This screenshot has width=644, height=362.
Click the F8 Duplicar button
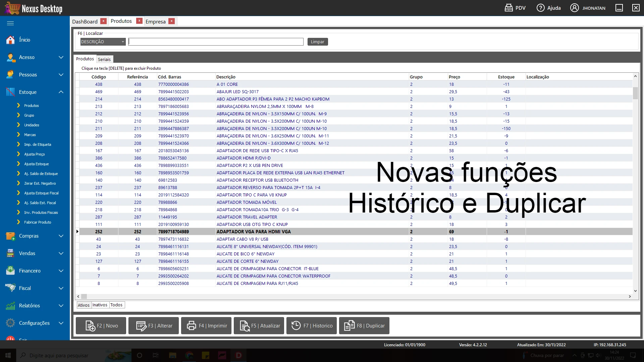(x=364, y=325)
